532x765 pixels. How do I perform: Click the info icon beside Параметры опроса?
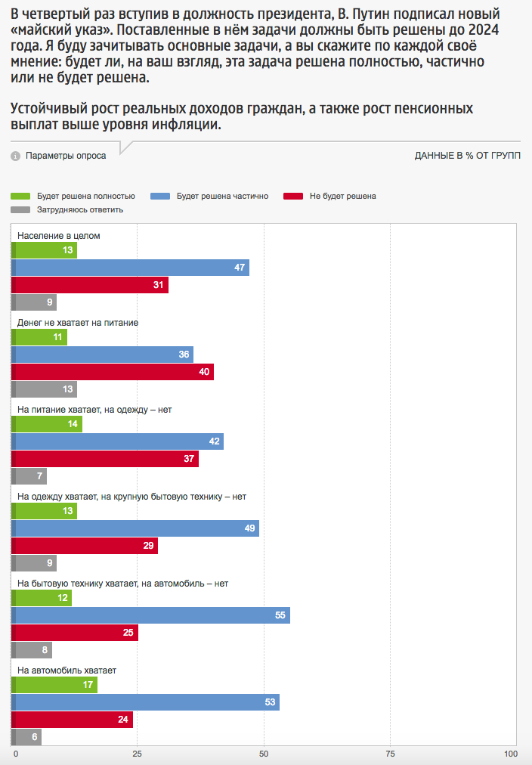tap(15, 156)
